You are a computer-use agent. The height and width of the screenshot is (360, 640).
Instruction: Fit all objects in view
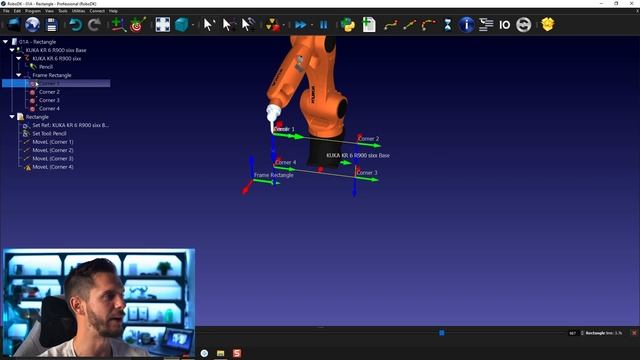tap(162, 25)
